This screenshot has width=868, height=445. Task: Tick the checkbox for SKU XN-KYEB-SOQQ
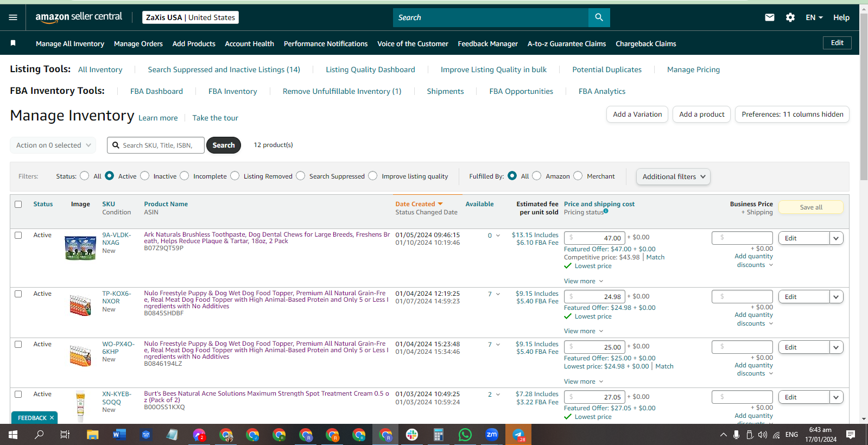tap(18, 395)
